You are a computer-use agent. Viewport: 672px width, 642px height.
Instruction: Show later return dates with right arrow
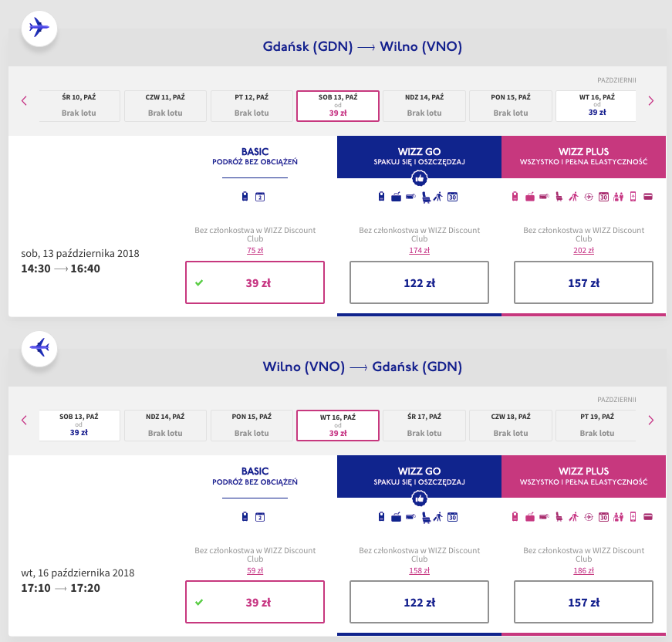click(x=650, y=420)
